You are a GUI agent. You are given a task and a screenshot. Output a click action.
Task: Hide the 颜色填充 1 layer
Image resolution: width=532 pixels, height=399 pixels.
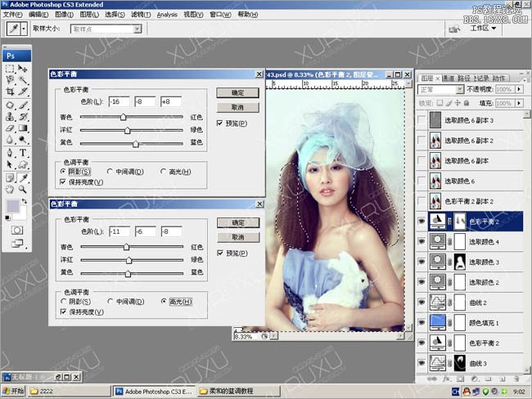pos(422,322)
